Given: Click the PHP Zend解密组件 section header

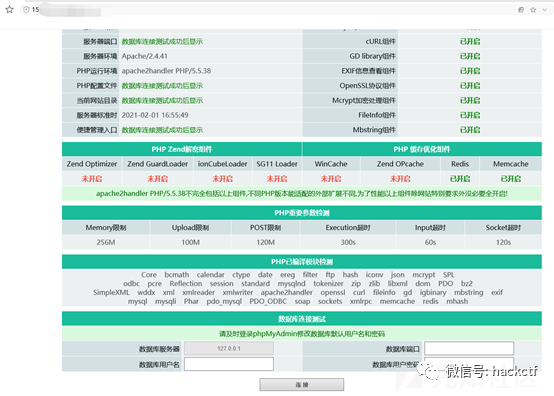Looking at the screenshot, I should 182,149.
